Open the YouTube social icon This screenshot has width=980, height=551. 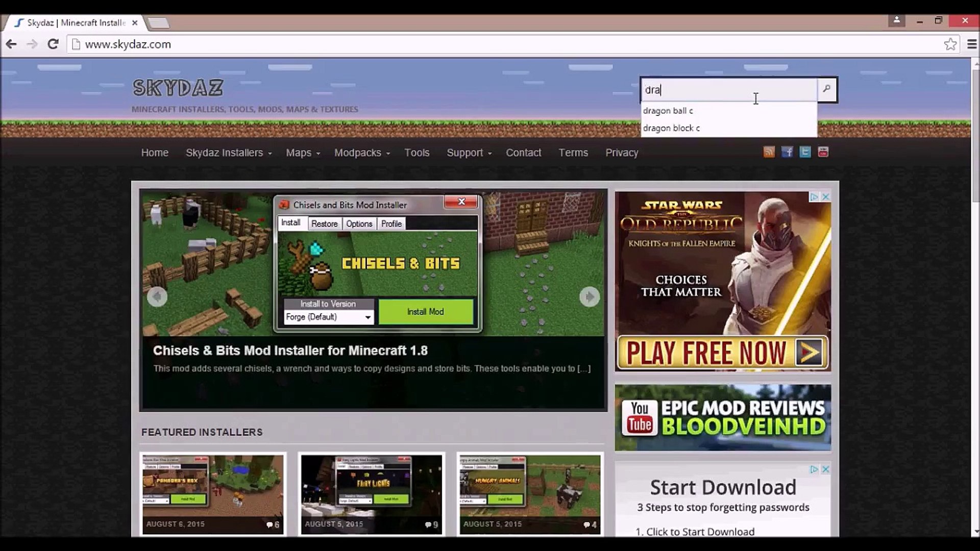tap(823, 152)
